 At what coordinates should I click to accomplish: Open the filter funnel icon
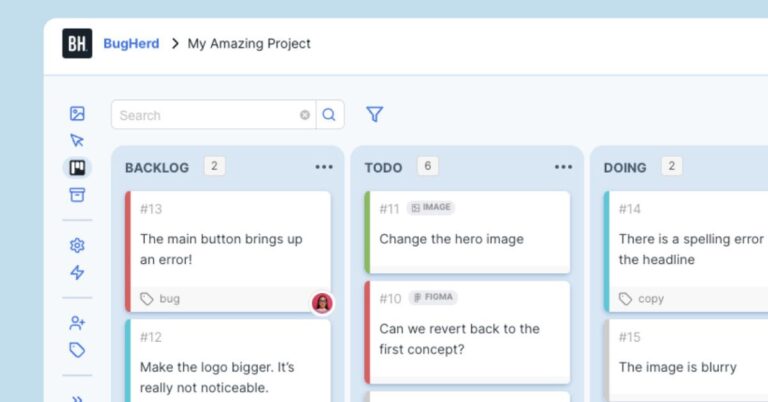coord(375,115)
